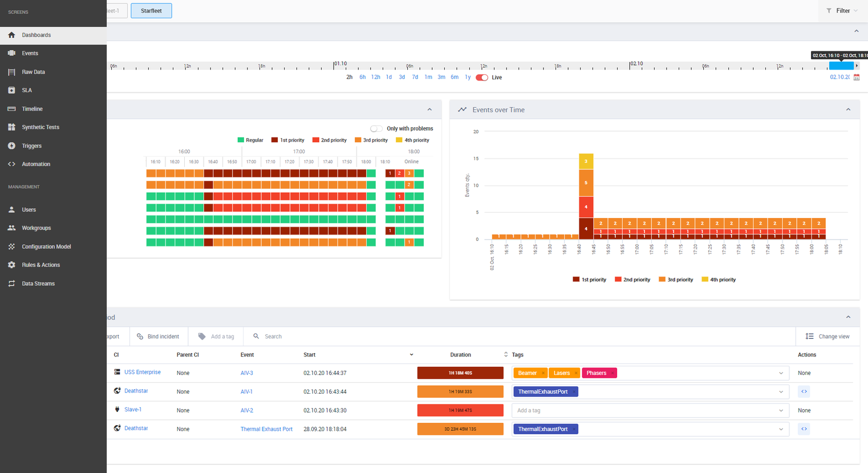
Task: Remove the Beamer tag with its x
Action: [x=543, y=373]
